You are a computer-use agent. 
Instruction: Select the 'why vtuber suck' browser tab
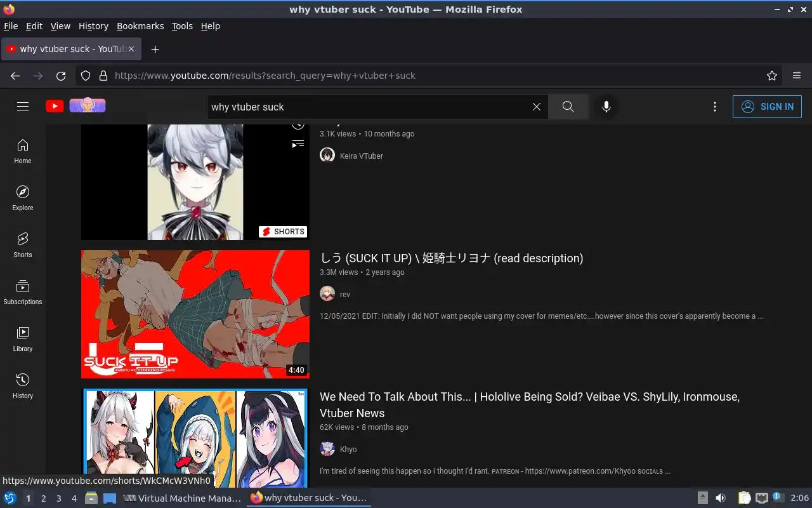[x=72, y=49]
